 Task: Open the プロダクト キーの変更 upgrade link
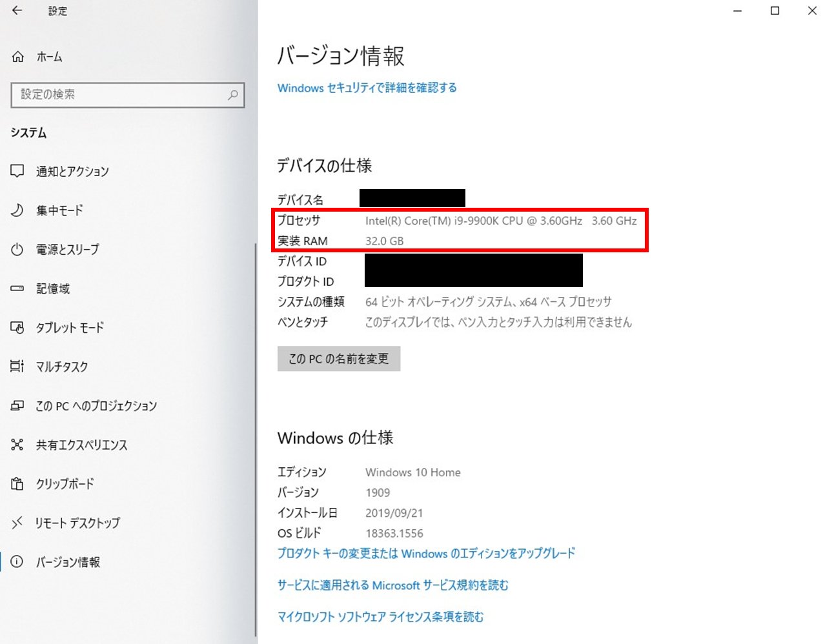pyautogui.click(x=426, y=554)
